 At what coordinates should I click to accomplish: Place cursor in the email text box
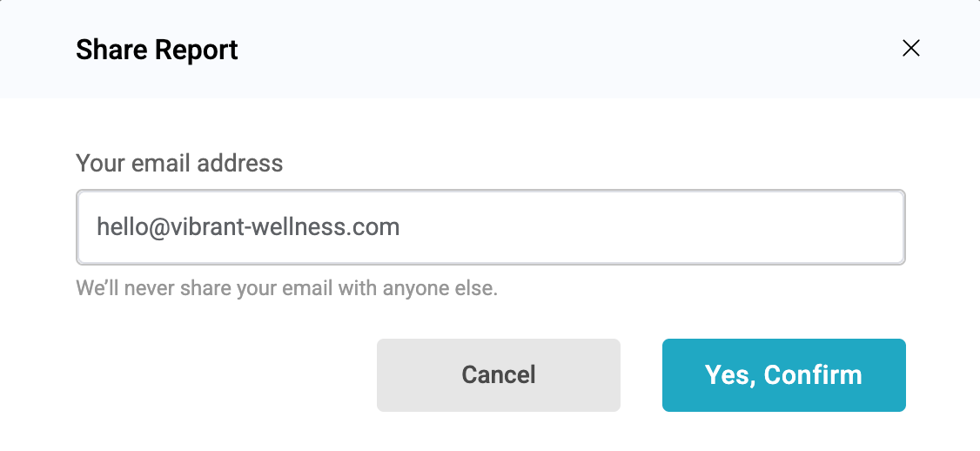point(490,227)
